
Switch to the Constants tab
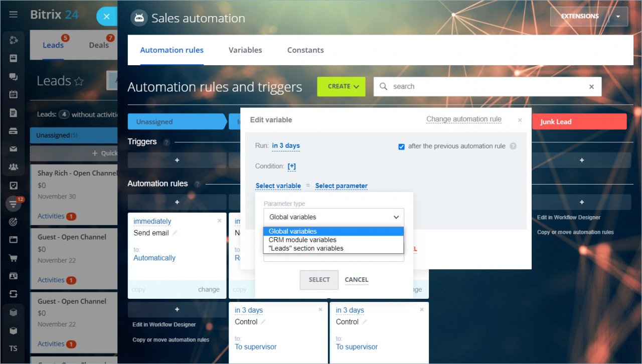click(x=305, y=50)
